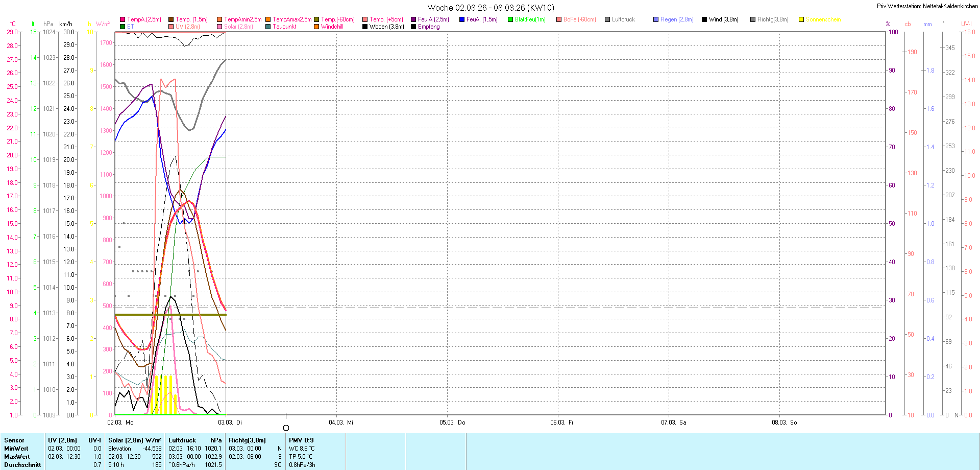This screenshot has width=980, height=470.
Task: Click the blue FeuA. (1,5m) legend square
Action: pos(462,19)
